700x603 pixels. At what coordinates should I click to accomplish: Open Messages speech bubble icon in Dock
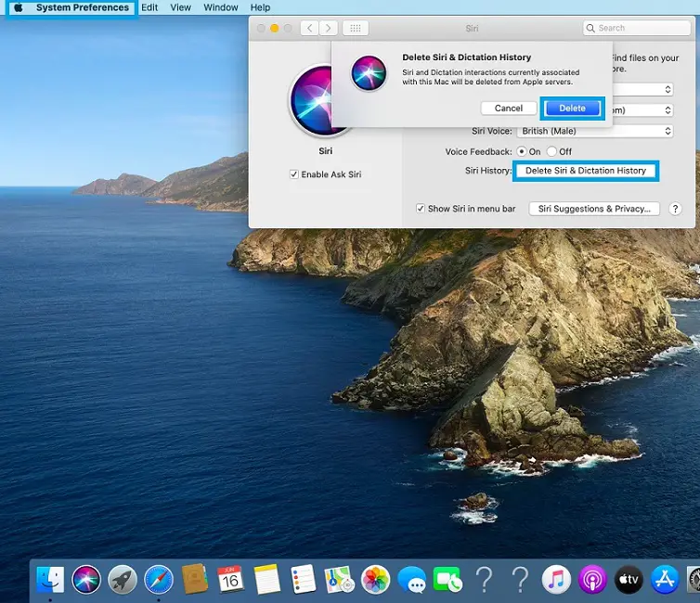click(x=411, y=580)
